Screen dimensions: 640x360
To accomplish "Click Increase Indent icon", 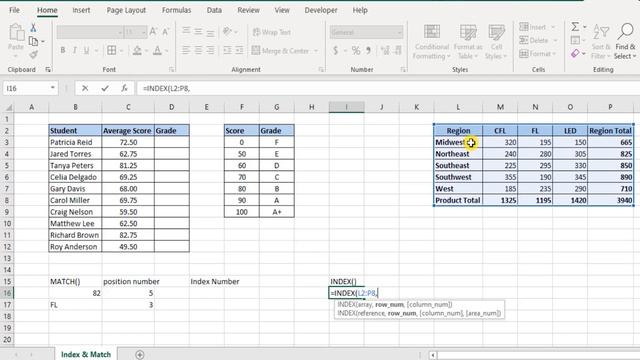I will coord(239,50).
